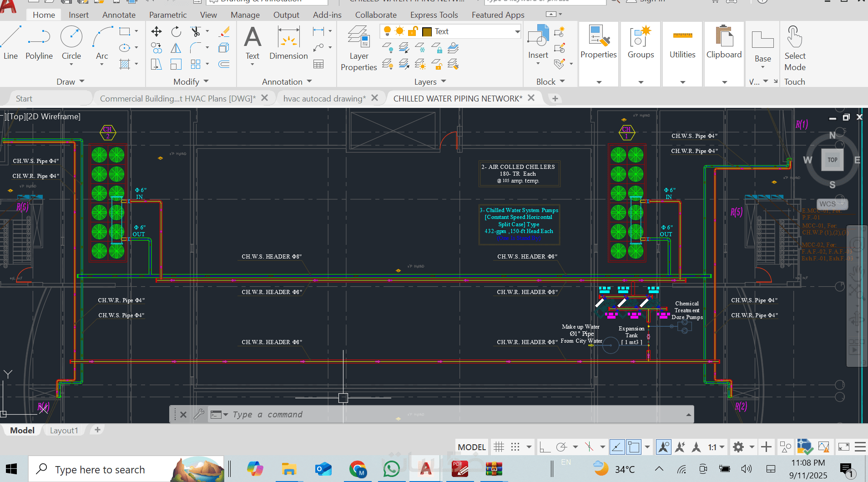The image size is (868, 482).
Task: Toggle Ortho mode in status bar
Action: [545, 447]
